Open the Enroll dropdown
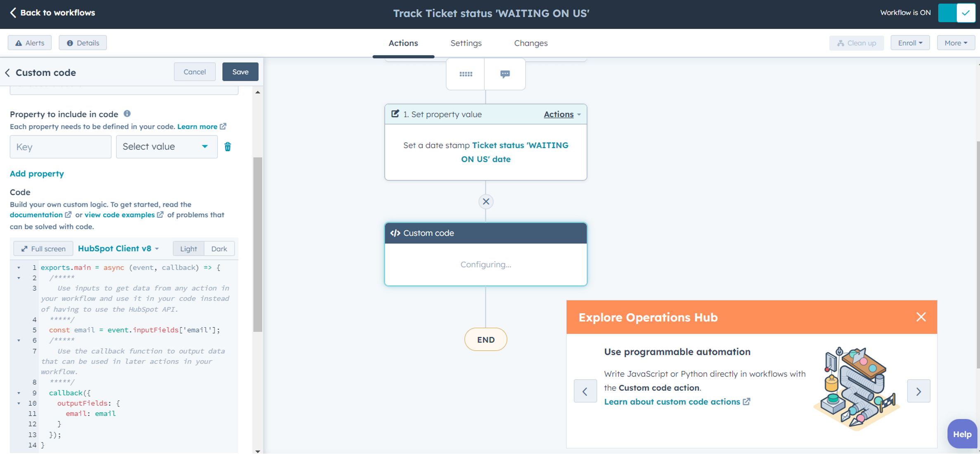980x454 pixels. point(910,43)
